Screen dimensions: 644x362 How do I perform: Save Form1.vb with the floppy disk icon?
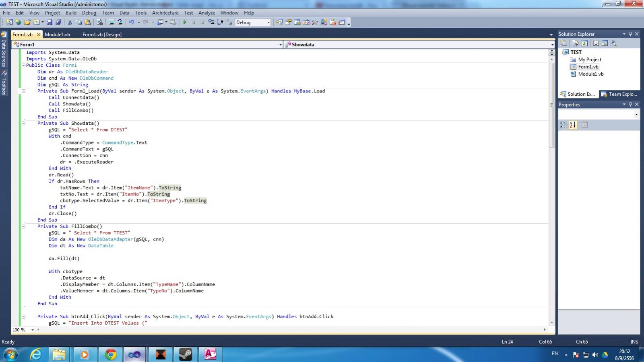point(50,23)
